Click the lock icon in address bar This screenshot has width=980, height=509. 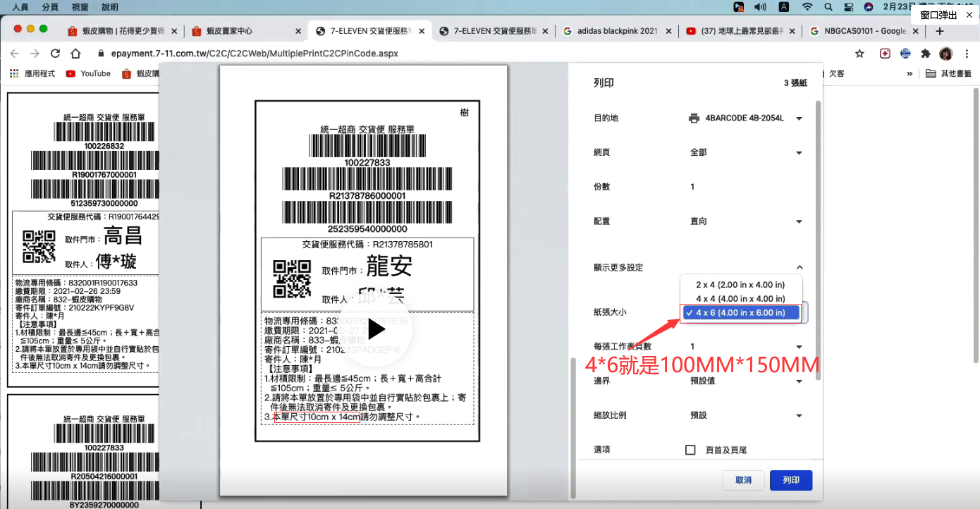coord(99,54)
